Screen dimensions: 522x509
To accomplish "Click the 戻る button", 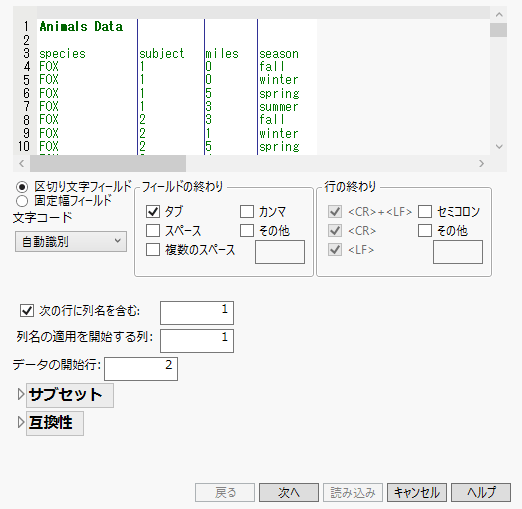I will [225, 492].
